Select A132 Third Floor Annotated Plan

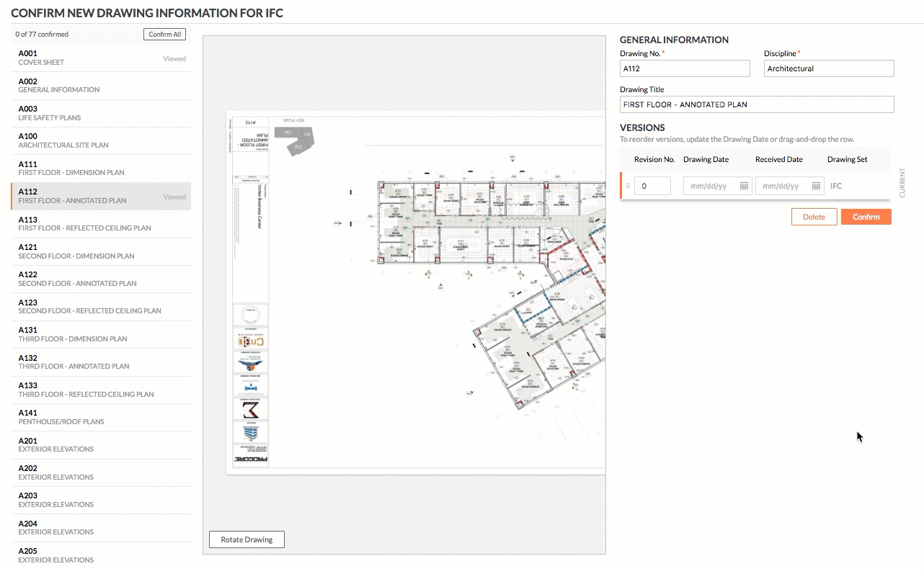click(101, 362)
